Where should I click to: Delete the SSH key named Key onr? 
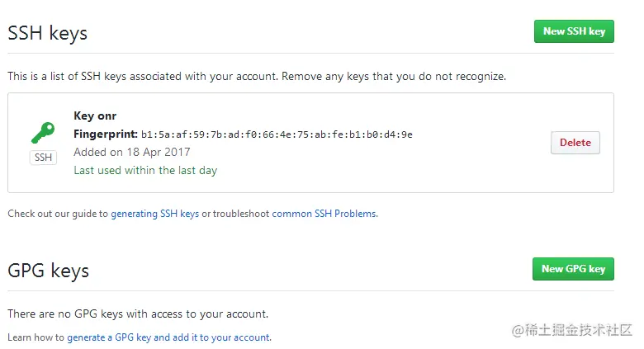575,143
